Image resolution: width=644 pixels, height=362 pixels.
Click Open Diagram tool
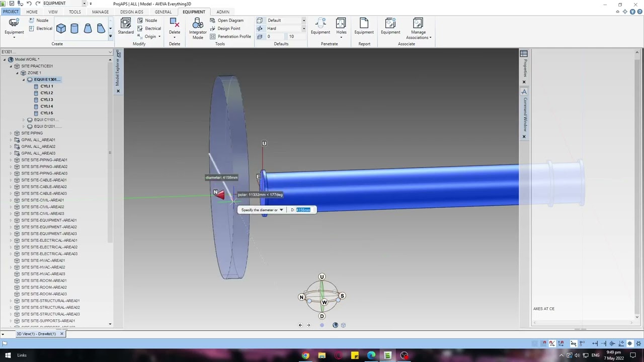(x=227, y=21)
